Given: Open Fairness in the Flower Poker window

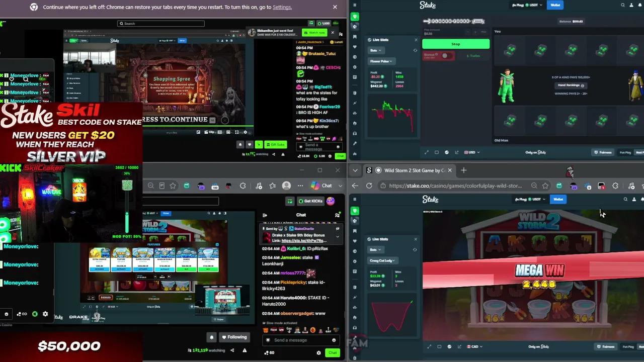Looking at the screenshot, I should point(602,152).
